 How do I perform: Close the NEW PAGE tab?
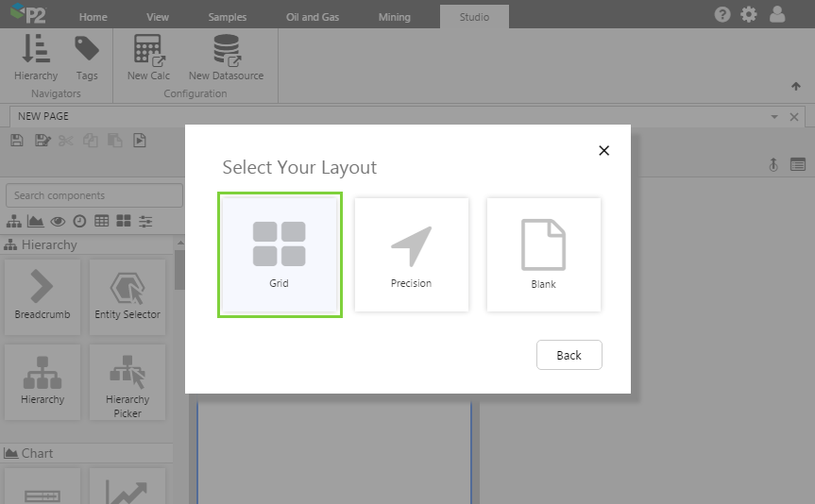tap(793, 117)
